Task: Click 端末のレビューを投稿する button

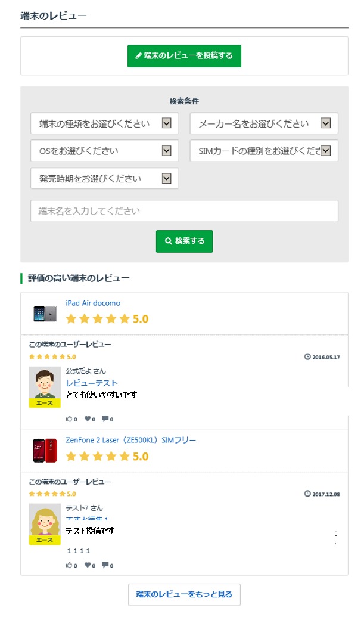Action: click(184, 56)
